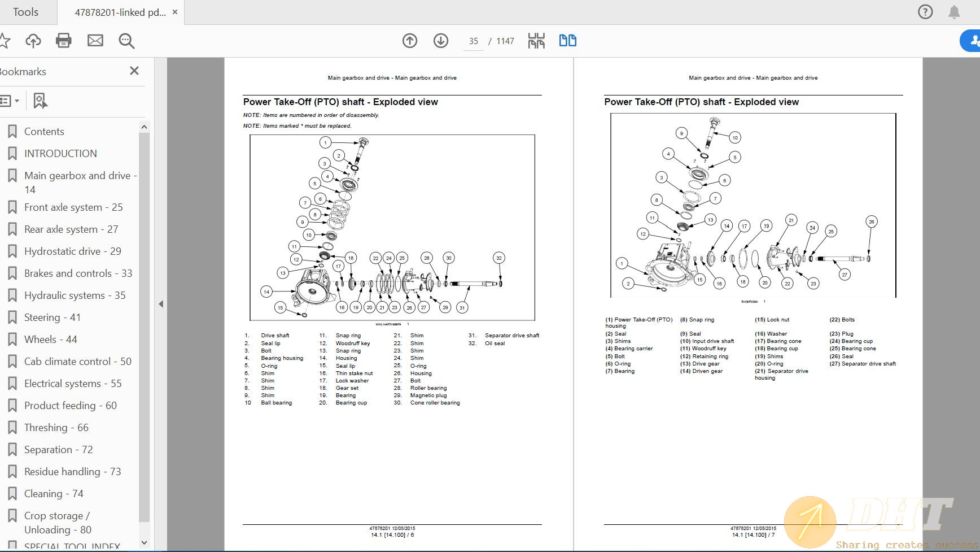Screen dimensions: 980x552
Task: Click the email envelope icon
Action: pos(95,41)
